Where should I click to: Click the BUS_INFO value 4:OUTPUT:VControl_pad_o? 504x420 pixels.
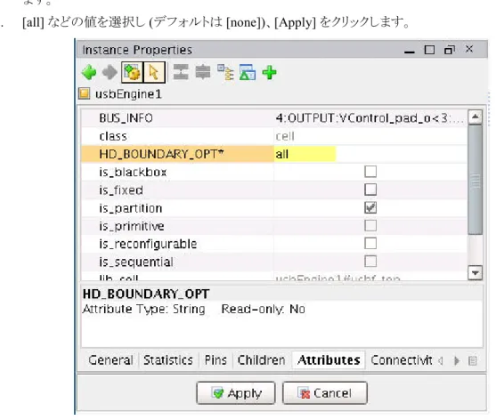370,118
